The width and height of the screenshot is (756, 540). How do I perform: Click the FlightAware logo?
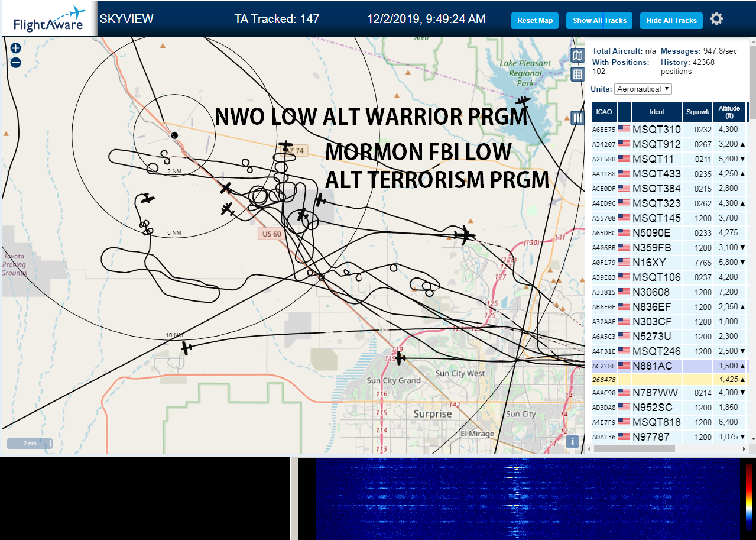[48, 19]
